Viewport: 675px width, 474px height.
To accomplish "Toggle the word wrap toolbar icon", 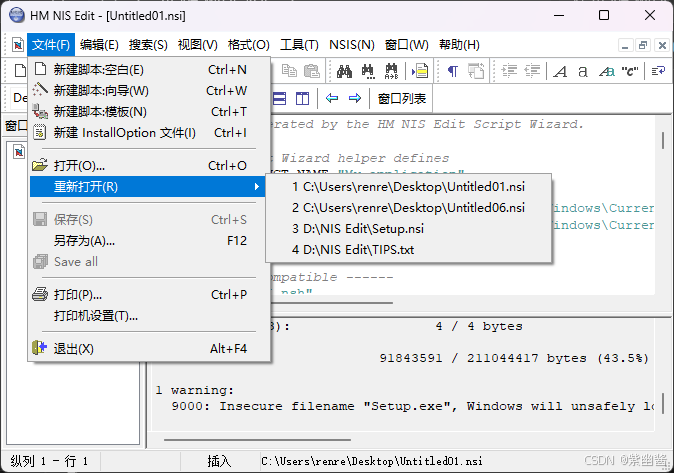I will click(658, 71).
